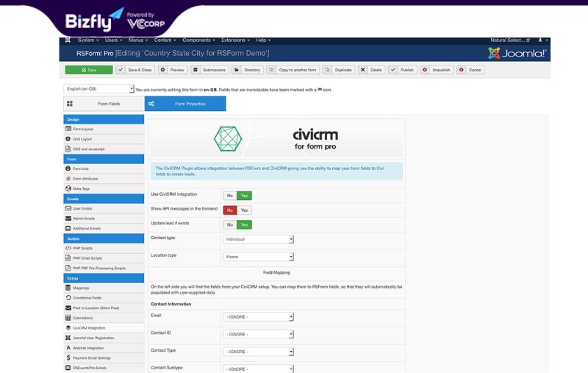Click the Submissions button
The height and width of the screenshot is (373, 588).
pos(209,70)
